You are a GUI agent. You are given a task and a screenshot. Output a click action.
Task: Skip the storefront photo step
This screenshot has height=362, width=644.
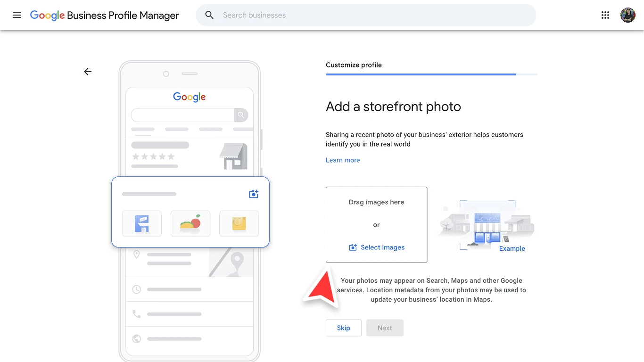tap(343, 328)
